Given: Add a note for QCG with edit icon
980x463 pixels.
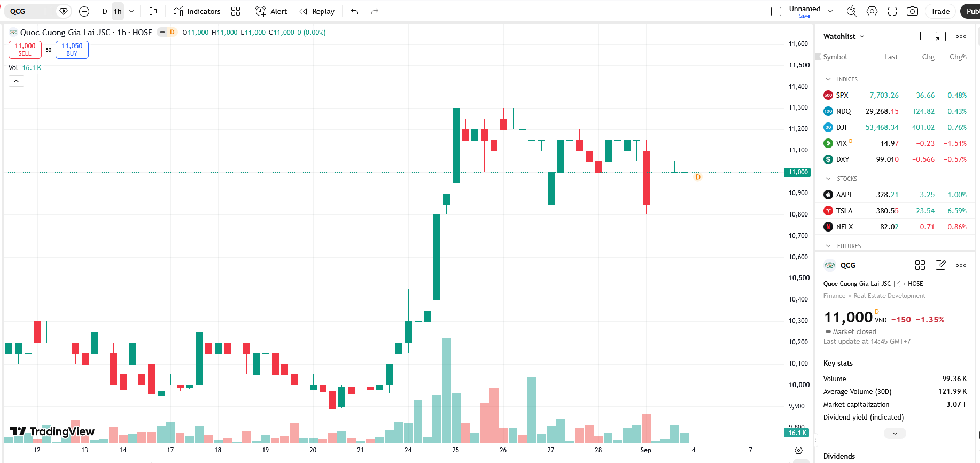Looking at the screenshot, I should point(940,265).
